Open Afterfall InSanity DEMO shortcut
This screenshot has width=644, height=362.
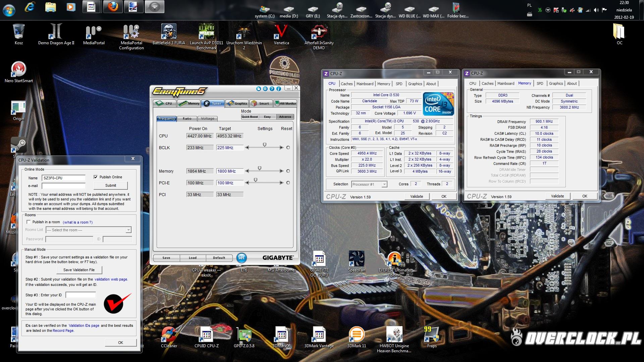click(319, 37)
